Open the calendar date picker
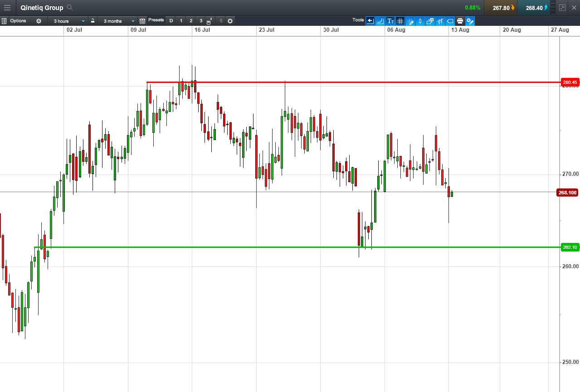This screenshot has height=392, width=580. 142,21
